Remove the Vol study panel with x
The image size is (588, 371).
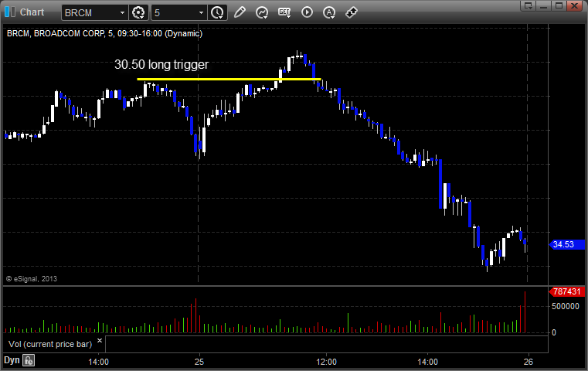pos(100,341)
